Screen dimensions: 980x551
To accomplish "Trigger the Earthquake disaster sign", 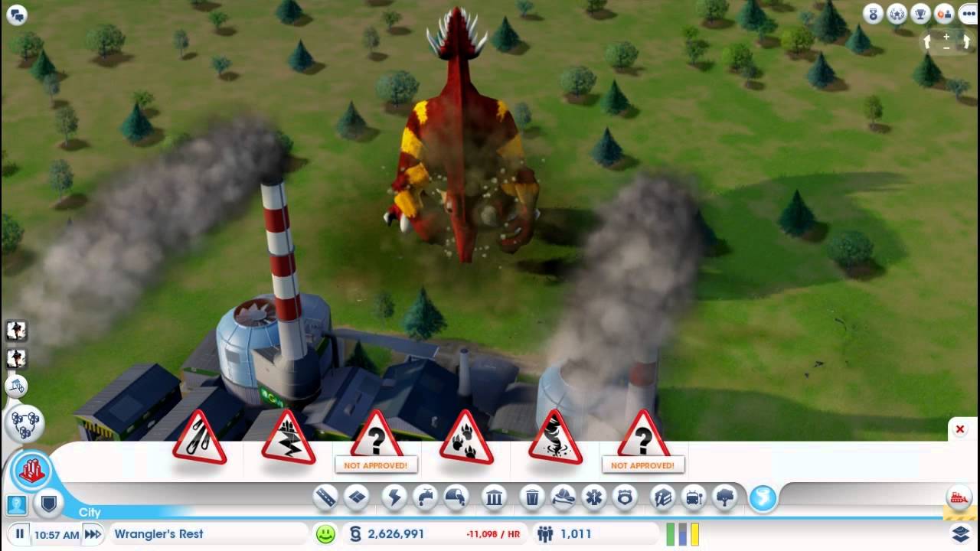I will [288, 437].
